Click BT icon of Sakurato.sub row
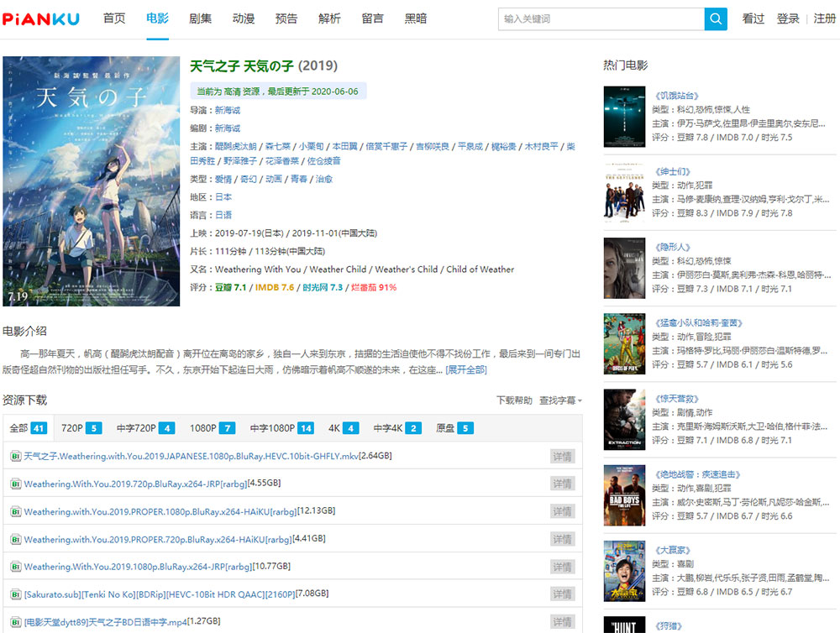This screenshot has width=840, height=633. click(x=15, y=594)
